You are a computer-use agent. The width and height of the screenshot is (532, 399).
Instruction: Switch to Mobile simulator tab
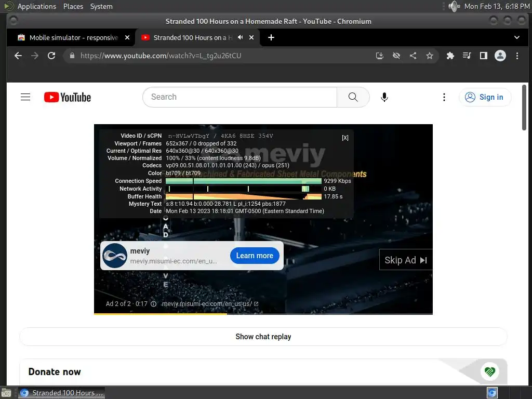[74, 37]
